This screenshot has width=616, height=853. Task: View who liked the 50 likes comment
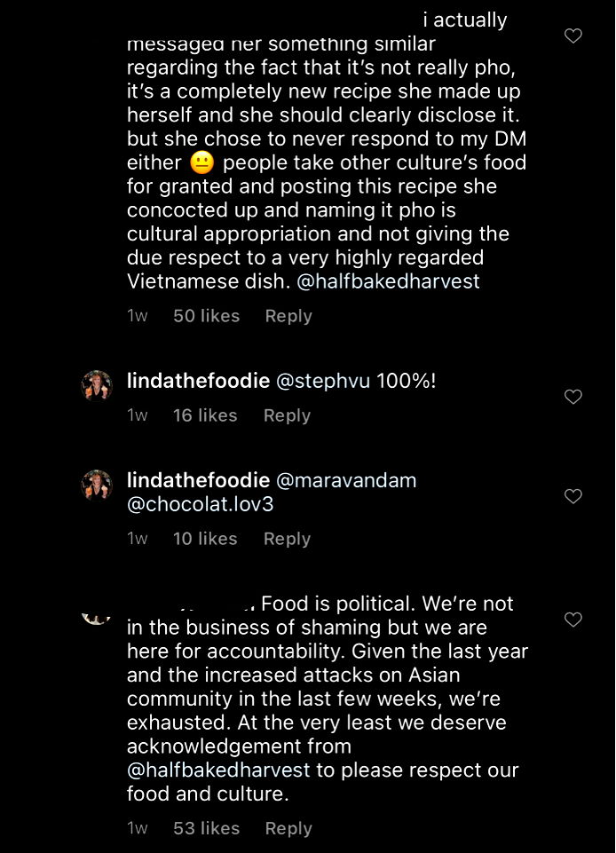206,316
